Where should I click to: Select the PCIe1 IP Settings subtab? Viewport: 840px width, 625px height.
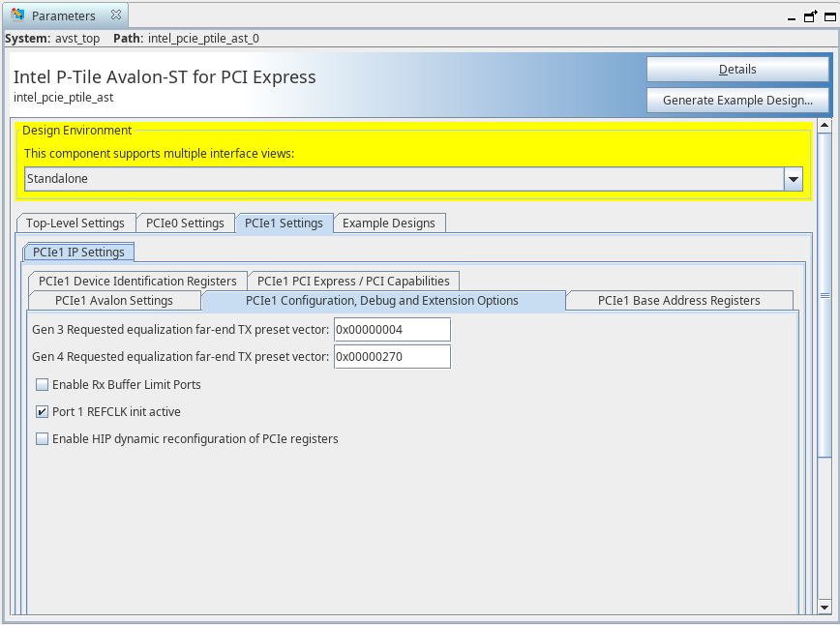point(78,253)
